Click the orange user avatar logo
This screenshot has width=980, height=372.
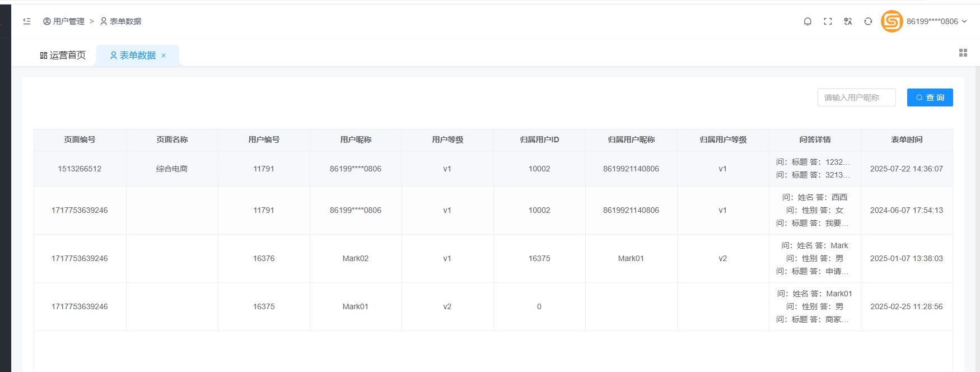[892, 21]
